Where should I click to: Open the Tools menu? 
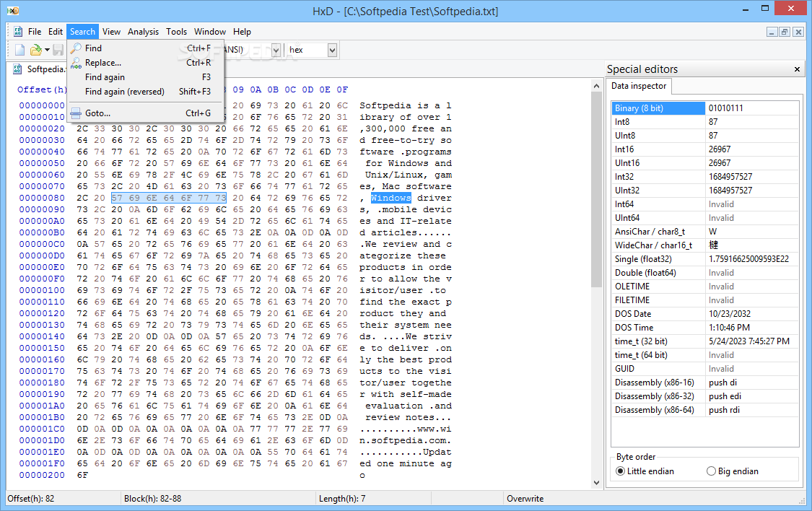[177, 32]
